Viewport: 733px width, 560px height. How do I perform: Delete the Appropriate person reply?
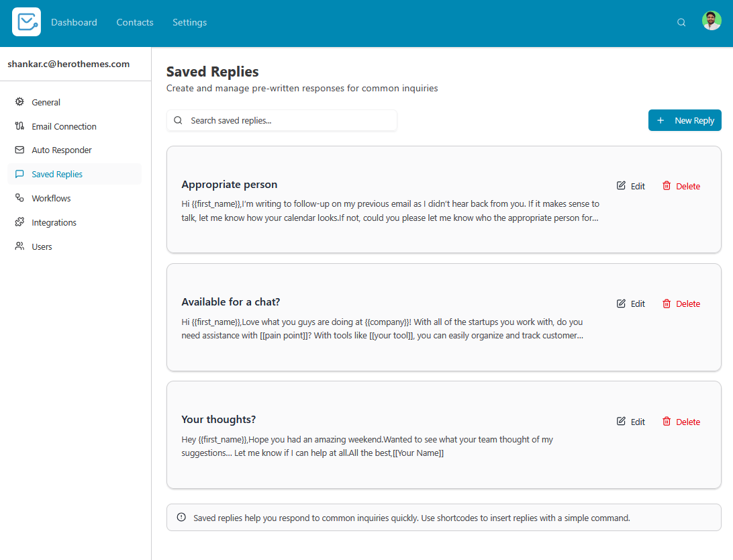[681, 186]
